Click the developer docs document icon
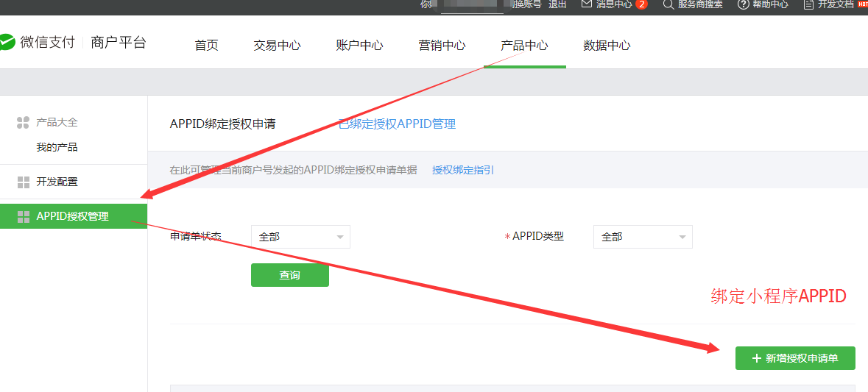This screenshot has height=392, width=868. point(809,4)
